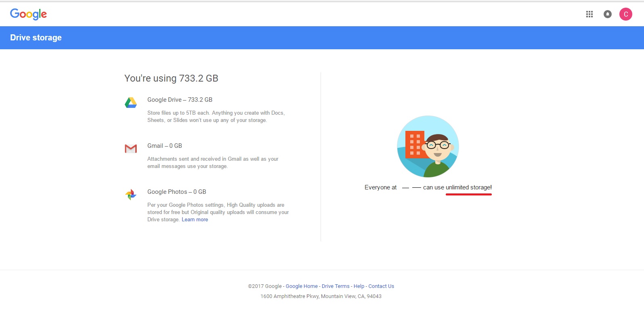Click the "©2017 Google" footer text
This screenshot has width=644, height=317.
click(265, 286)
